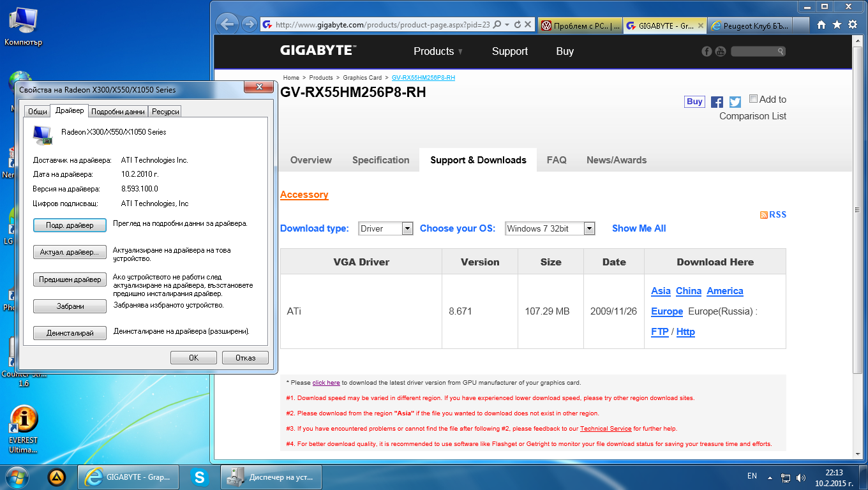Open Gigabyte Facebook icon in header
Screen dimensions: 868x490
coord(707,51)
